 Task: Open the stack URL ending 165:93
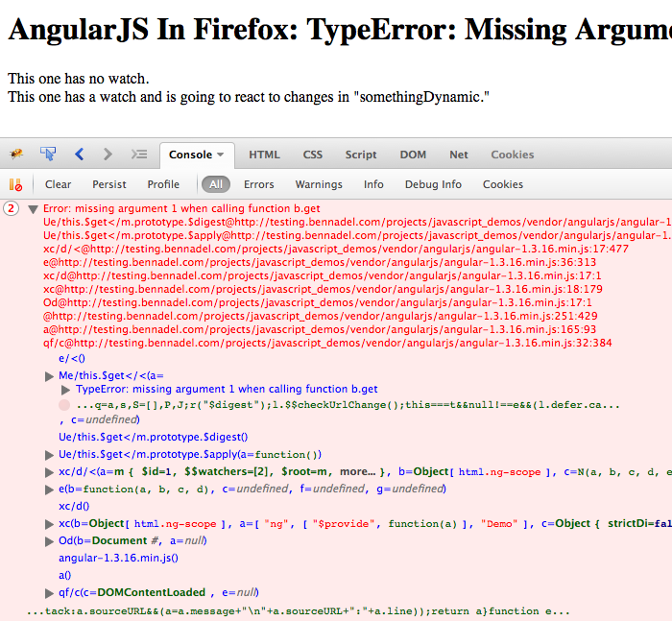click(x=320, y=329)
